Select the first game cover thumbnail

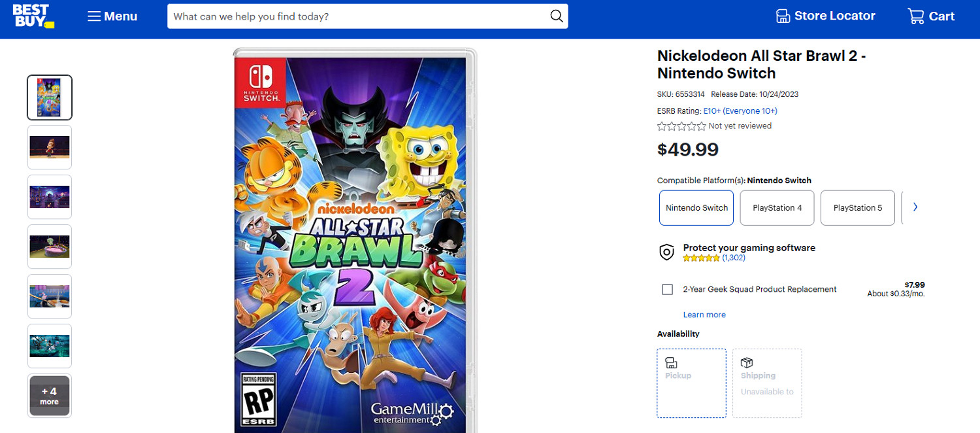[x=50, y=97]
